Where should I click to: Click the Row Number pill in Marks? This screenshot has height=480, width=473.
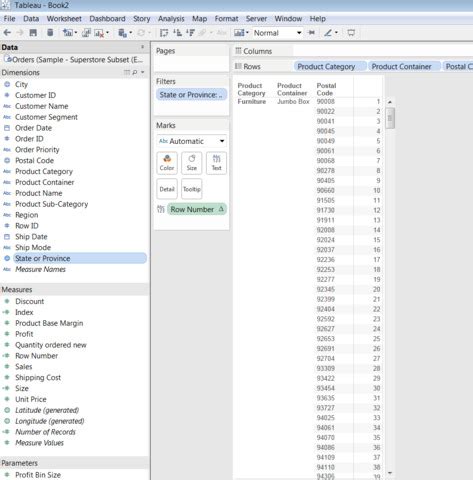pos(197,209)
